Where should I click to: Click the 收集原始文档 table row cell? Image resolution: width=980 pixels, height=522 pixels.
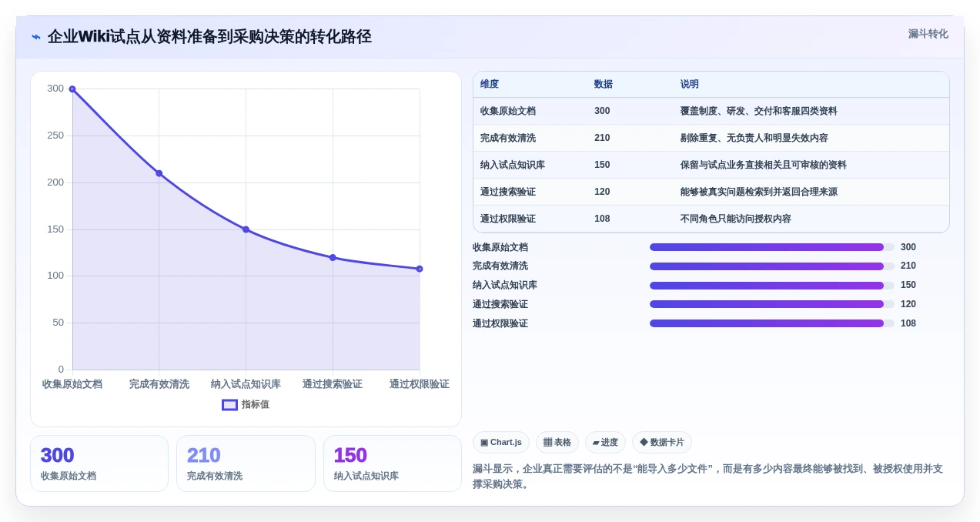coord(508,111)
